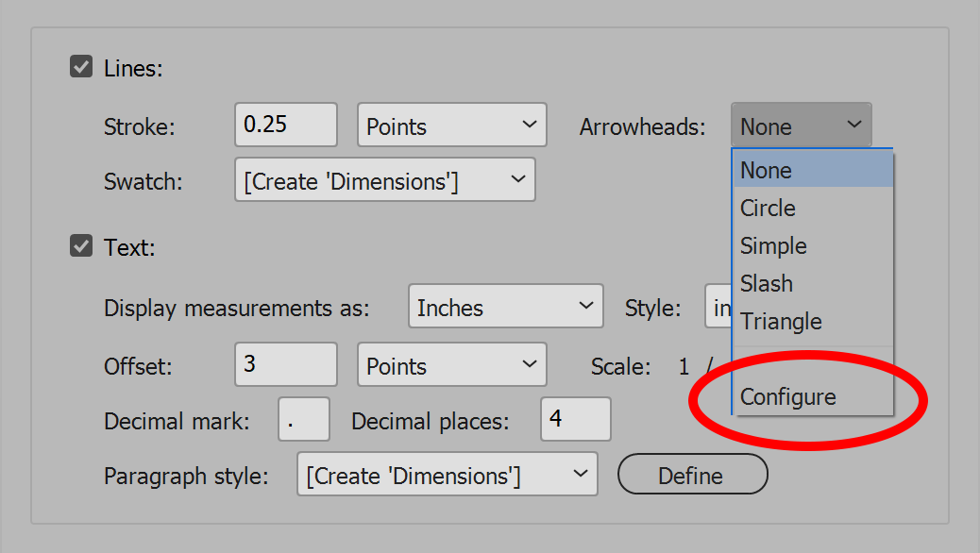
Task: Toggle the Text checkbox
Action: [81, 247]
